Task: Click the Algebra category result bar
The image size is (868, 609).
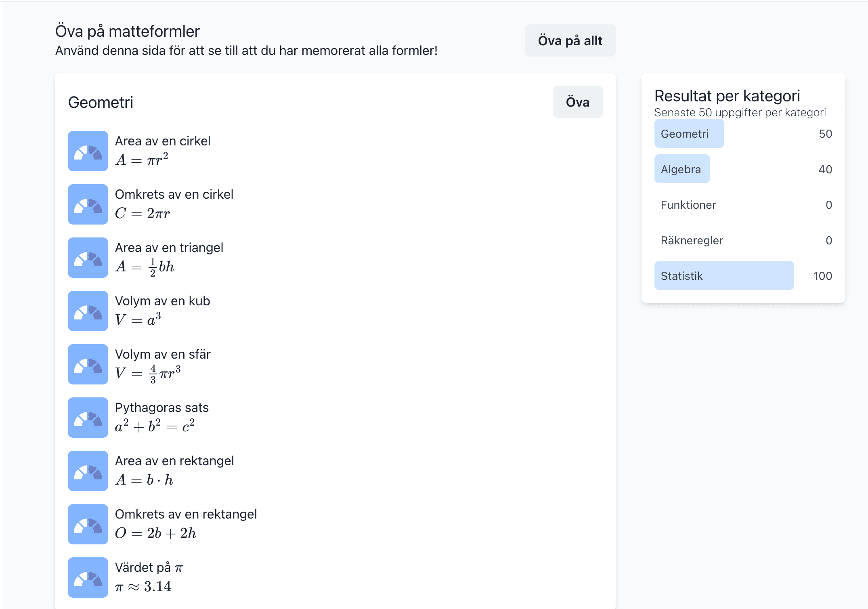Action: [682, 169]
